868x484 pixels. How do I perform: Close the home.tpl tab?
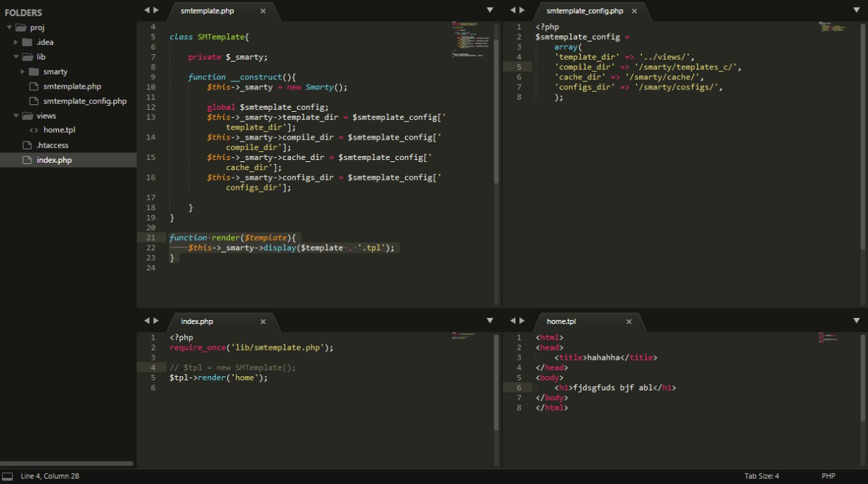click(629, 322)
